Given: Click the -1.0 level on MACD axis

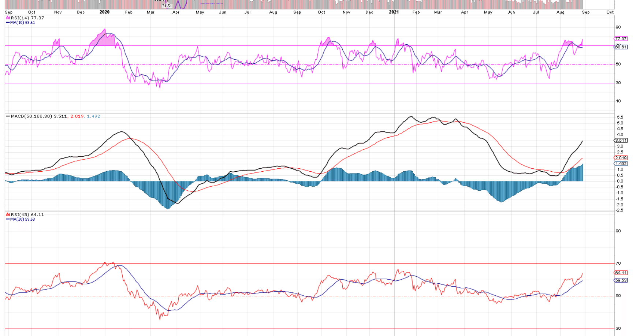Looking at the screenshot, I should [x=619, y=193].
